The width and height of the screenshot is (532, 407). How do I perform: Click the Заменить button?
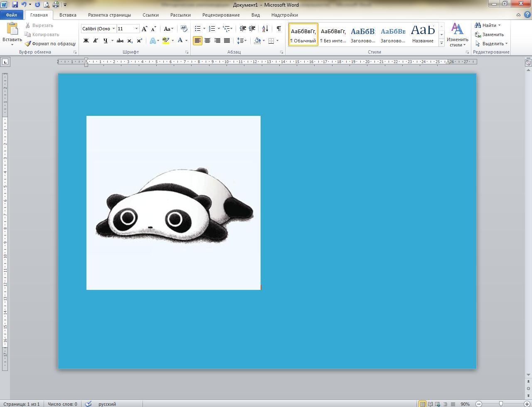tap(490, 34)
